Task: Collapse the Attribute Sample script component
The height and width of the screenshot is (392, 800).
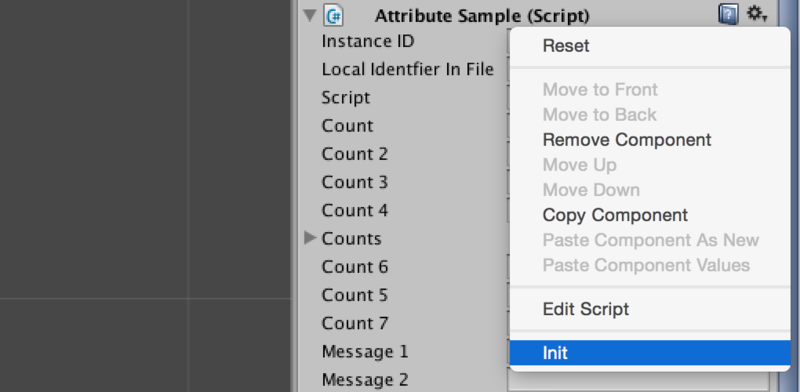Action: click(310, 15)
